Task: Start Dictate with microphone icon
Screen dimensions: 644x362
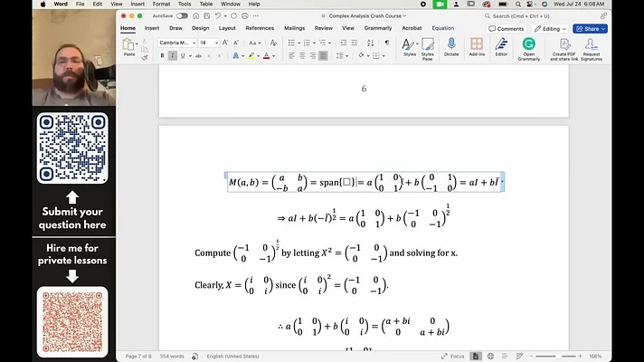Action: pos(451,47)
